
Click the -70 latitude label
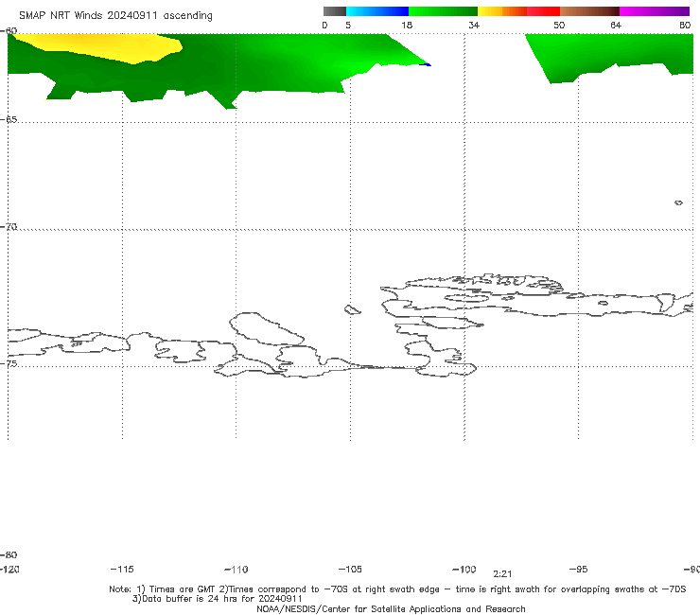click(x=9, y=227)
